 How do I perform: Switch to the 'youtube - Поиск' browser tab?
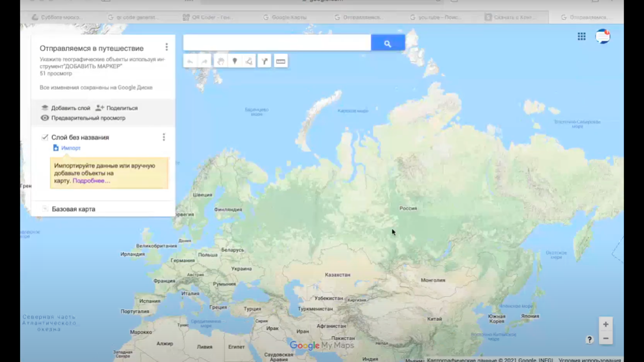click(x=440, y=17)
